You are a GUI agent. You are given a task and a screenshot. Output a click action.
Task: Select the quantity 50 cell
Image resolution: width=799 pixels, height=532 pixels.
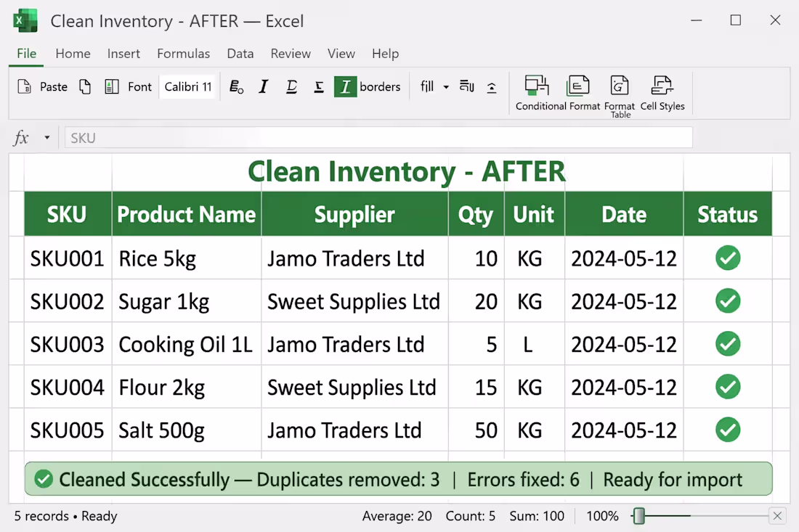pos(476,430)
